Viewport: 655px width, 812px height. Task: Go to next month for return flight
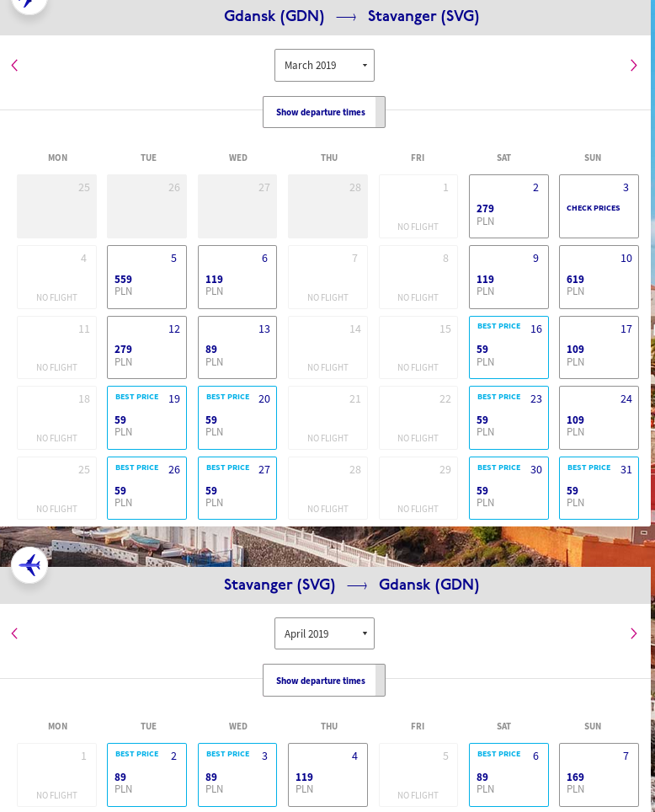pyautogui.click(x=633, y=633)
